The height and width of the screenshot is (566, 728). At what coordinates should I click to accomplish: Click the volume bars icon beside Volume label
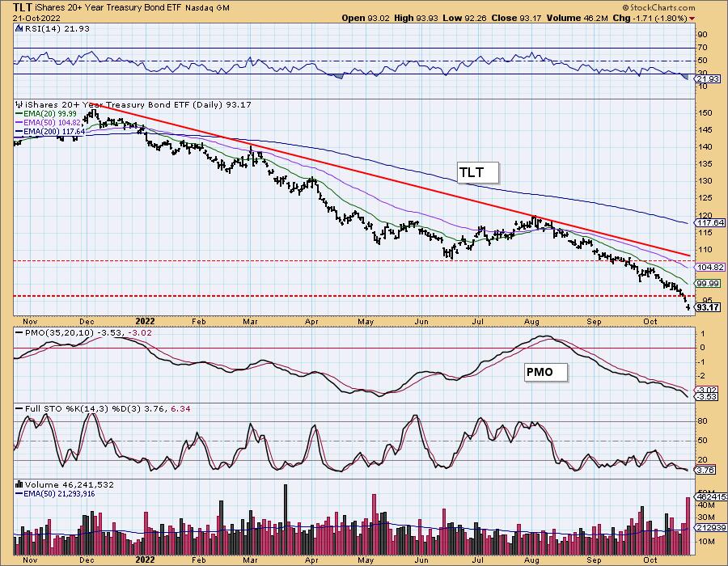pyautogui.click(x=19, y=484)
